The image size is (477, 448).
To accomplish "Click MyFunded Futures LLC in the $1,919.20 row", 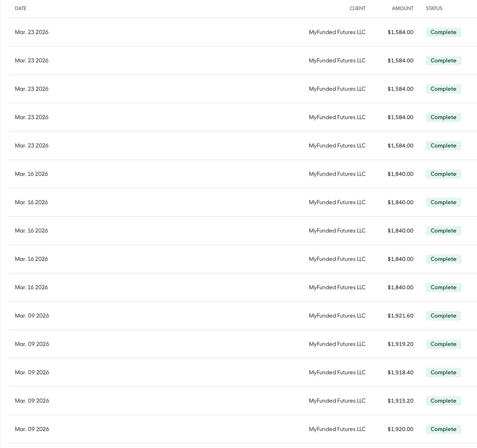I will tap(337, 344).
